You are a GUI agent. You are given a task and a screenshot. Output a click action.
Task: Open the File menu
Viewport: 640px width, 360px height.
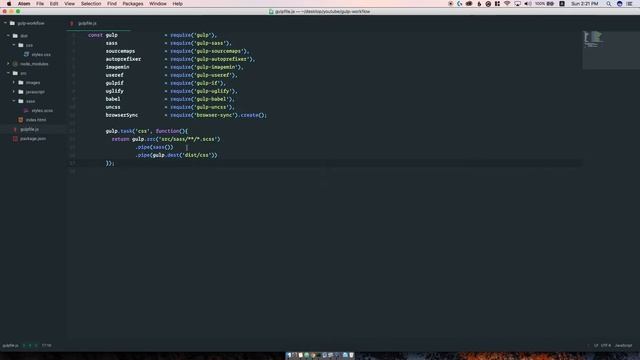40,4
